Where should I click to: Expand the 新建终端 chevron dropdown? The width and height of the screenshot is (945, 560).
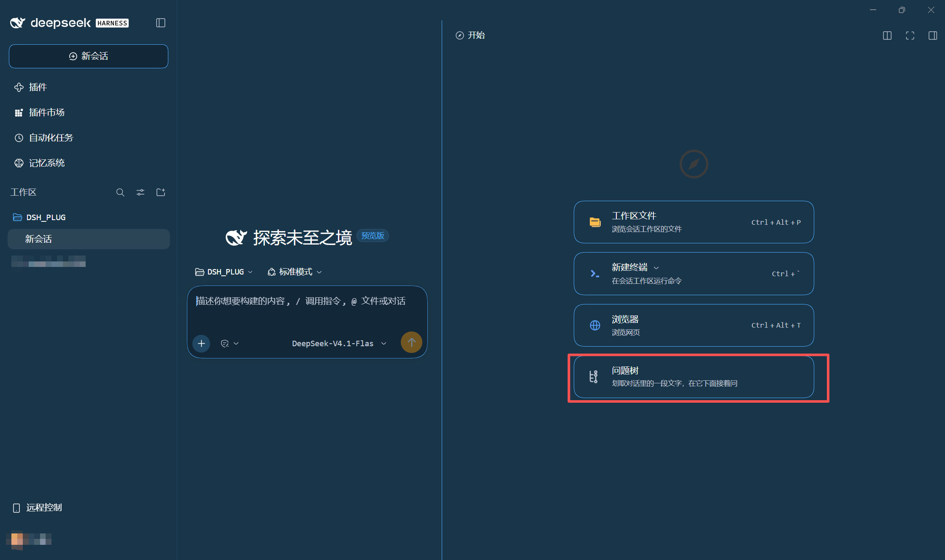coord(656,268)
